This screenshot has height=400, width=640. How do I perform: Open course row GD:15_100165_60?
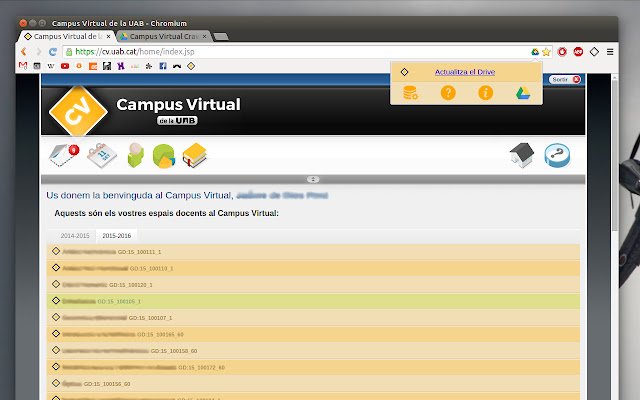(x=313, y=334)
